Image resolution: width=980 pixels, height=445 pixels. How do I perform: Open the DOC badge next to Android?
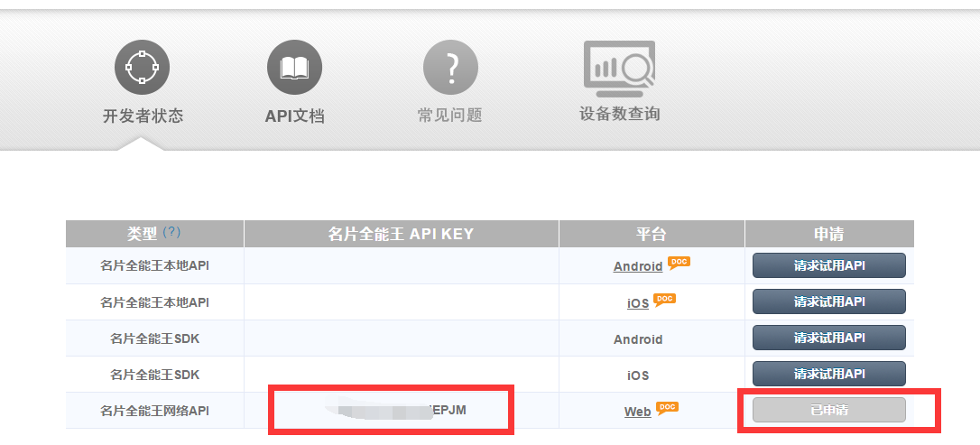(679, 264)
